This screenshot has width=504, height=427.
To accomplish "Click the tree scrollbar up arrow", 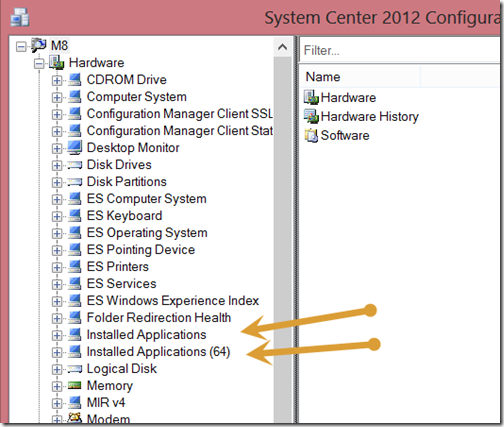I will click(x=282, y=47).
